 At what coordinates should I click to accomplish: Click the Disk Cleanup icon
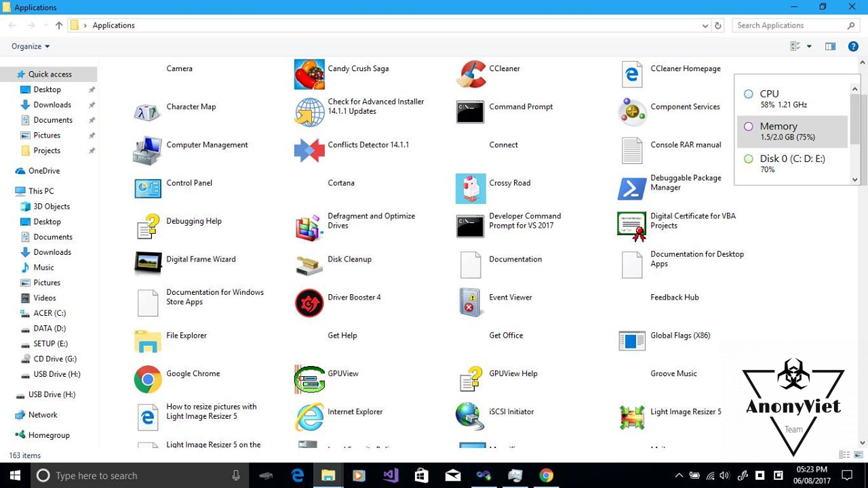(x=309, y=264)
